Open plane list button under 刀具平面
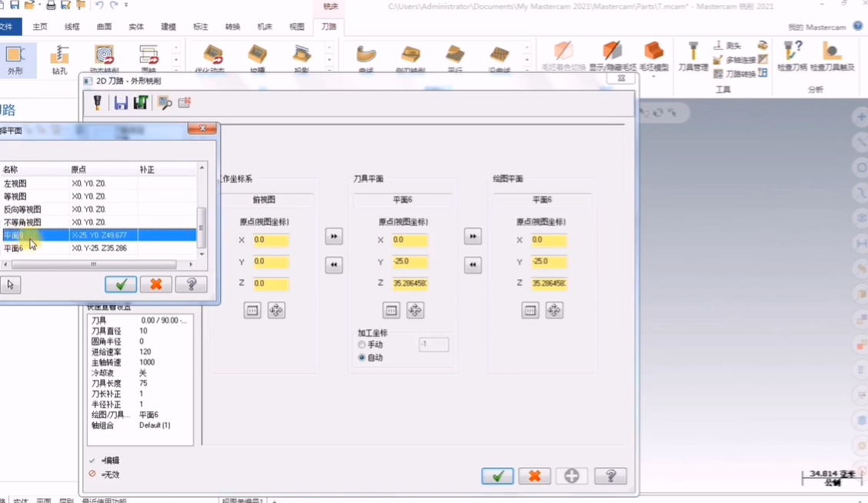 (392, 311)
